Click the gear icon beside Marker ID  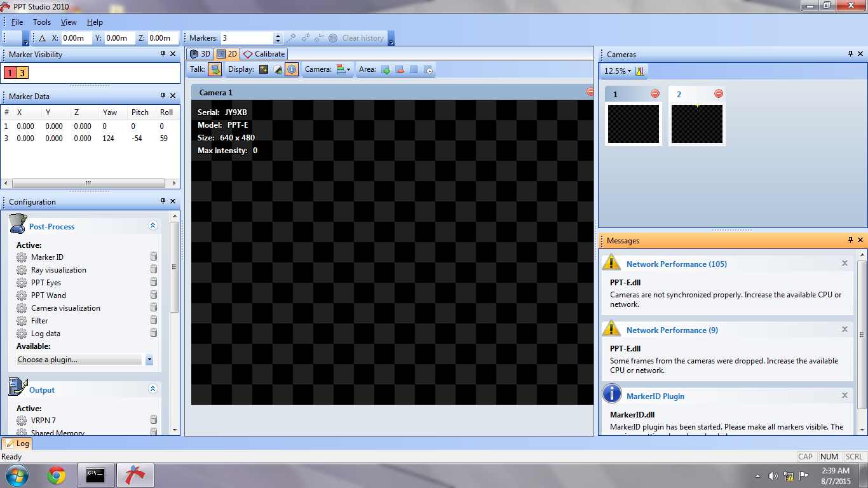coord(22,257)
